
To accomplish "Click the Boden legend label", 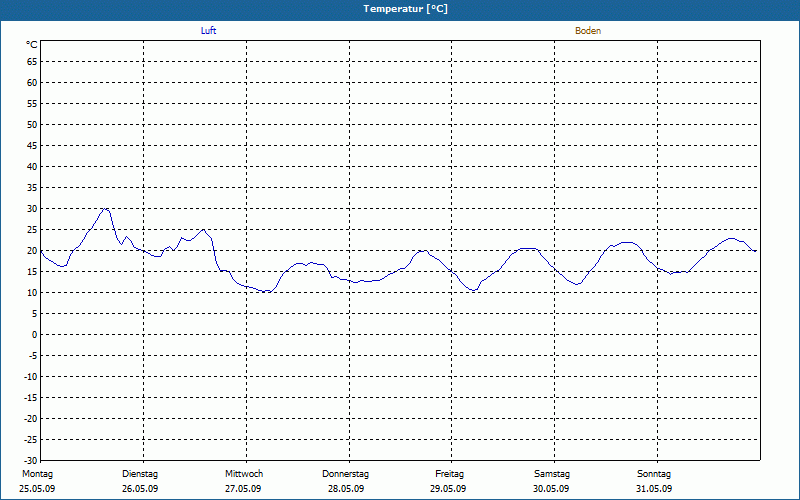I will tap(588, 31).
